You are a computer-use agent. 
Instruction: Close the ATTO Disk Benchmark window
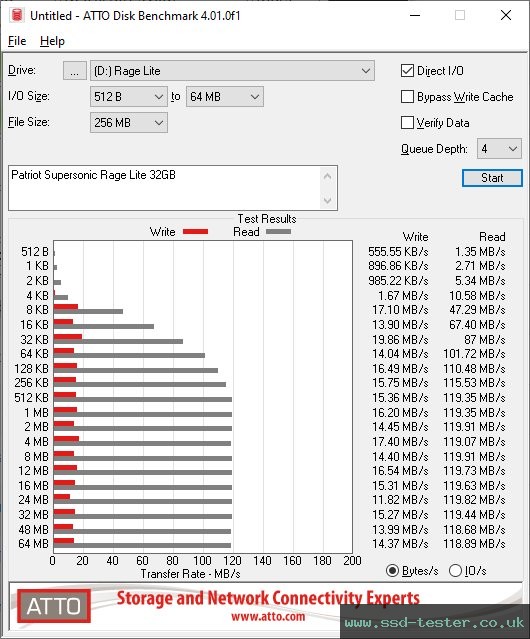click(506, 15)
